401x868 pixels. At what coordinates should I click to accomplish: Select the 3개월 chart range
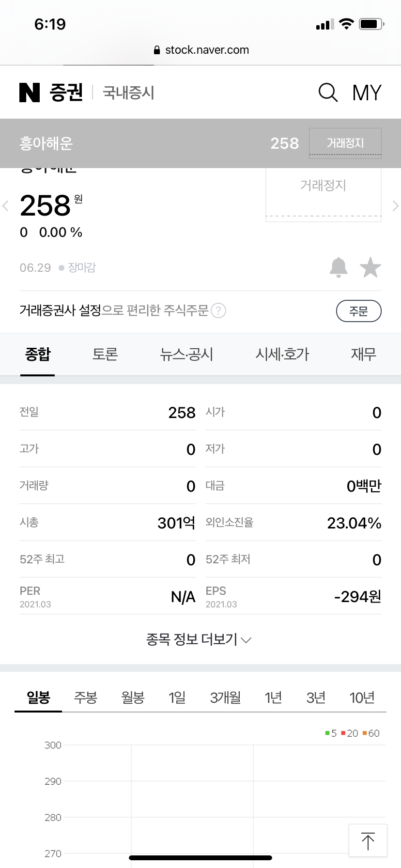click(225, 697)
